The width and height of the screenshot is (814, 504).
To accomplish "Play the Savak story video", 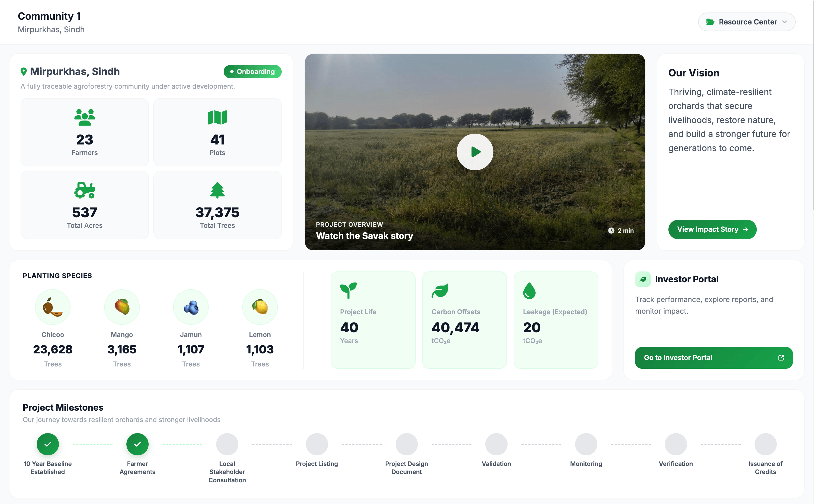I will (x=475, y=152).
